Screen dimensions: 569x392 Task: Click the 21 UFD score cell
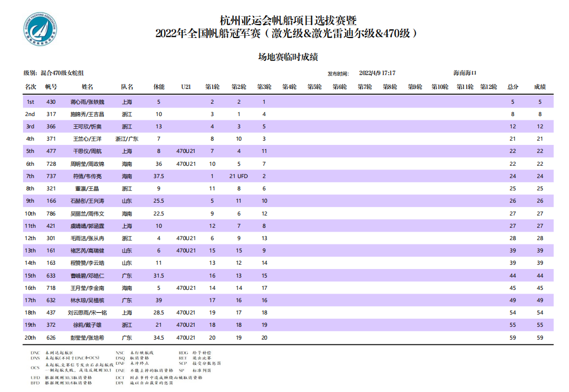coord(239,176)
